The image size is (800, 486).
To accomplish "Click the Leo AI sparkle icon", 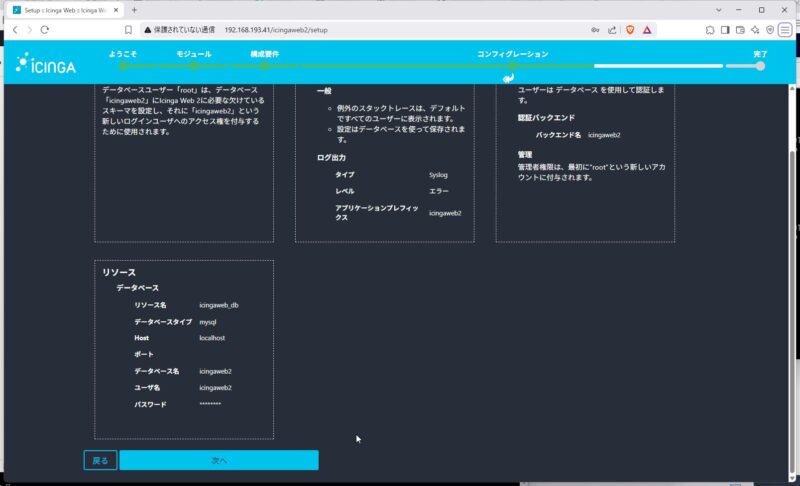I will tap(755, 30).
